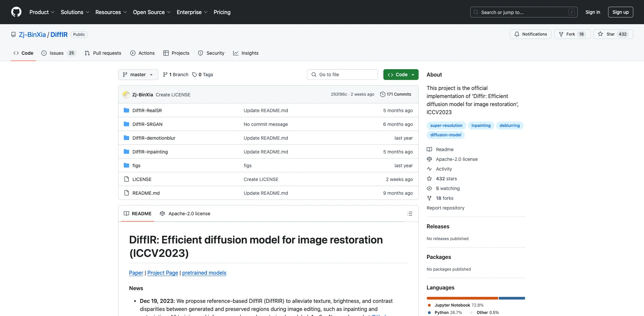644x316 pixels.
Task: Click the orange Jupyter Notebook language bar segment
Action: (462, 298)
